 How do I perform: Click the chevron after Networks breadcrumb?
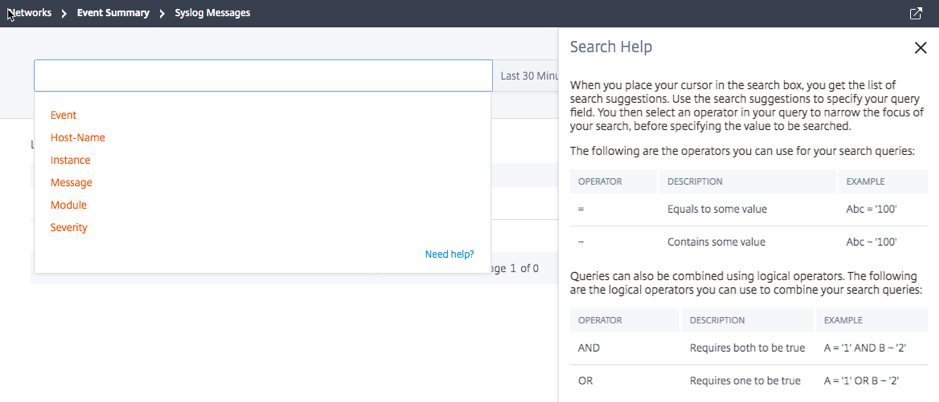click(64, 13)
